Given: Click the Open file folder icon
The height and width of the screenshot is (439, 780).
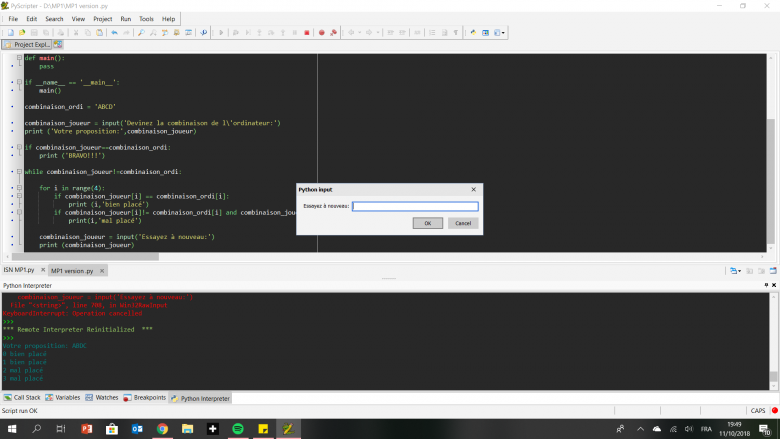Looking at the screenshot, I should click(x=20, y=33).
